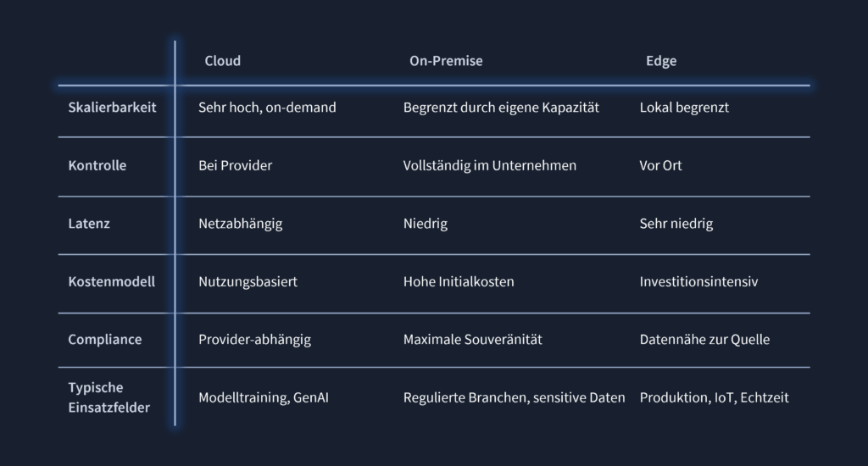Select the Latenz row label
The height and width of the screenshot is (466, 868).
(x=88, y=224)
